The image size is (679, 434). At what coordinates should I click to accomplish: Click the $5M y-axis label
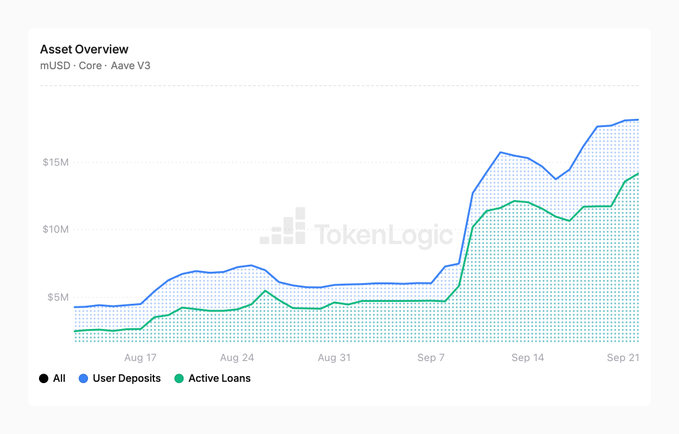tap(58, 297)
